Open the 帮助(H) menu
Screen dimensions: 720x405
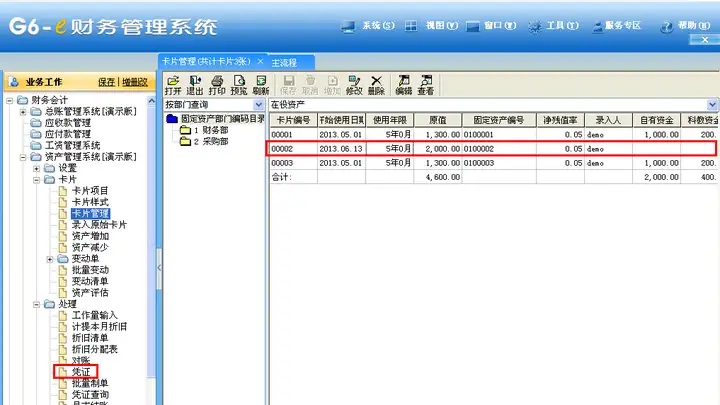tap(686, 26)
